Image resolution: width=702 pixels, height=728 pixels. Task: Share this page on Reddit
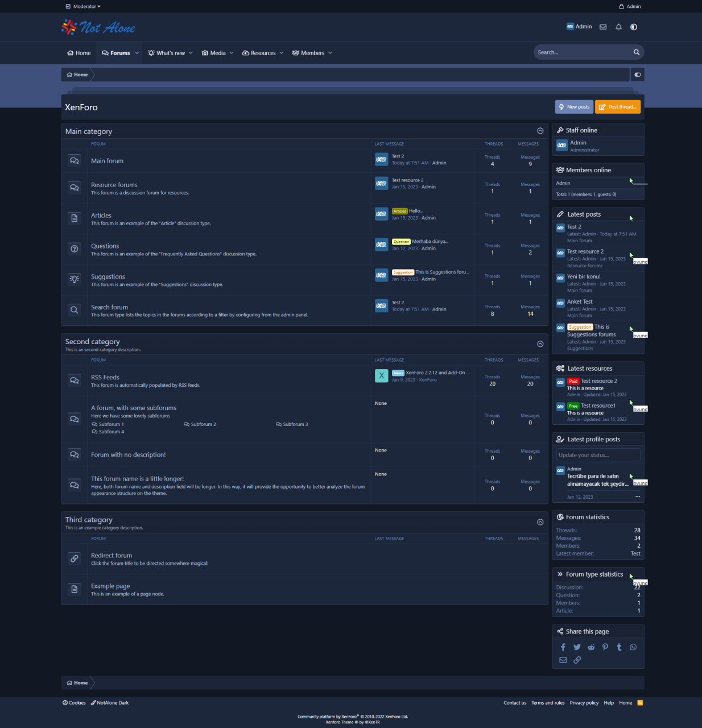coord(591,647)
